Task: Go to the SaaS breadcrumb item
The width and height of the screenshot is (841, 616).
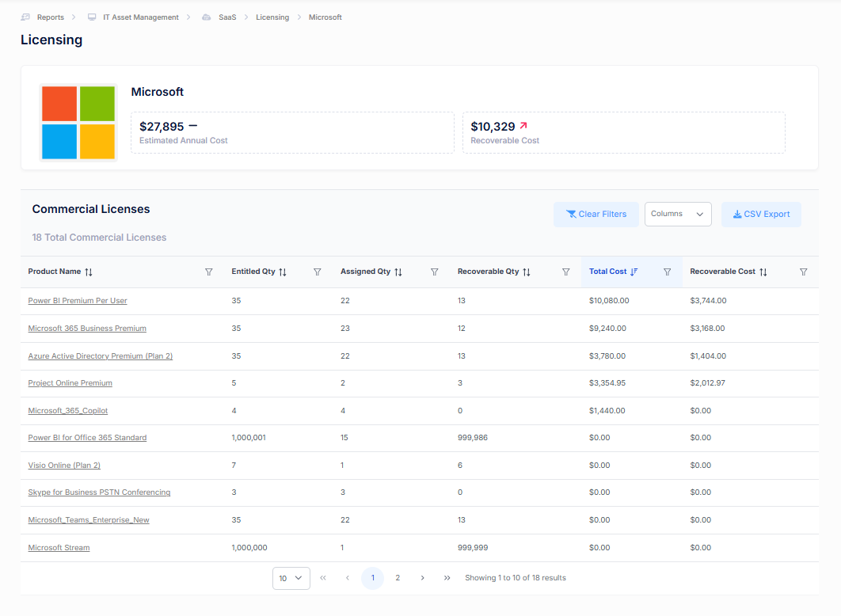Action: point(227,17)
